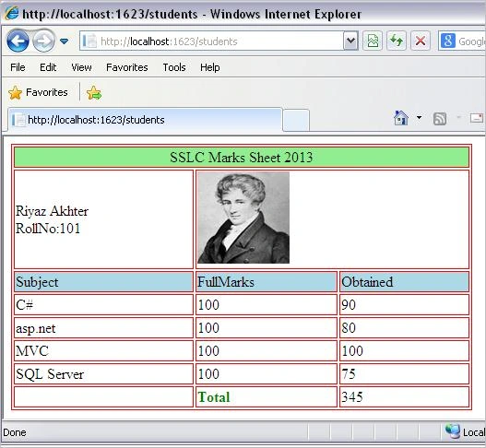Click the asp.net subject cell
Image resolution: width=486 pixels, height=448 pixels.
click(103, 328)
